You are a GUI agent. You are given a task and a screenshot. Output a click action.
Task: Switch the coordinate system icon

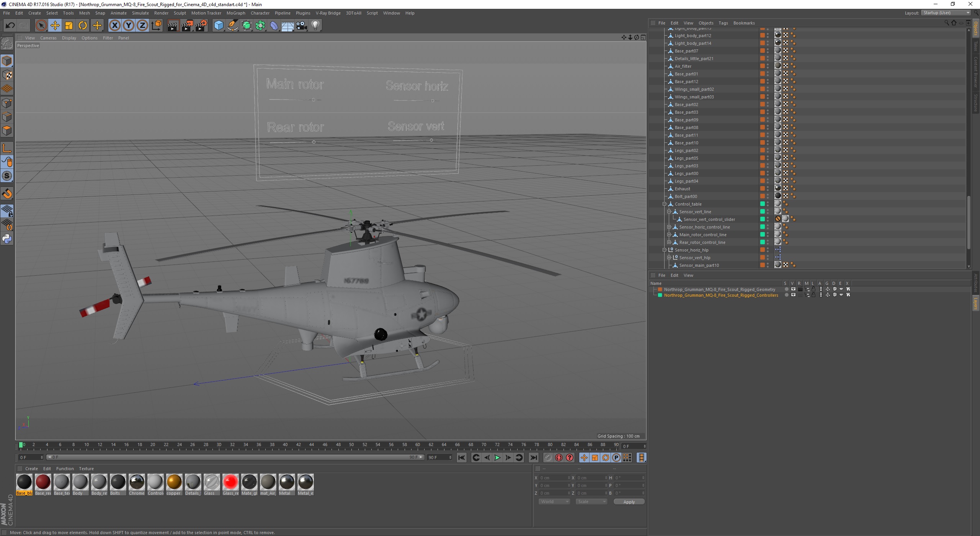156,26
